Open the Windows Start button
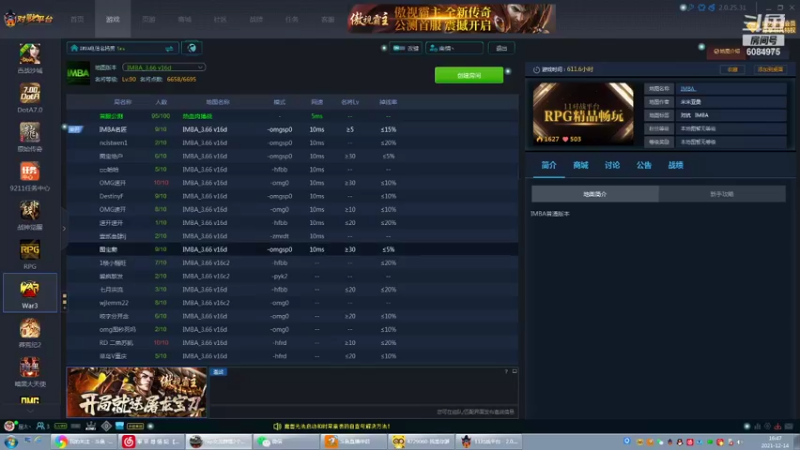 [x=11, y=442]
